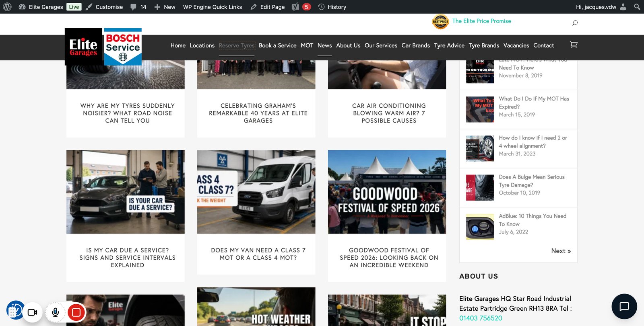The width and height of the screenshot is (644, 326).
Task: Click the AdBlue post thumbnail
Action: [480, 227]
